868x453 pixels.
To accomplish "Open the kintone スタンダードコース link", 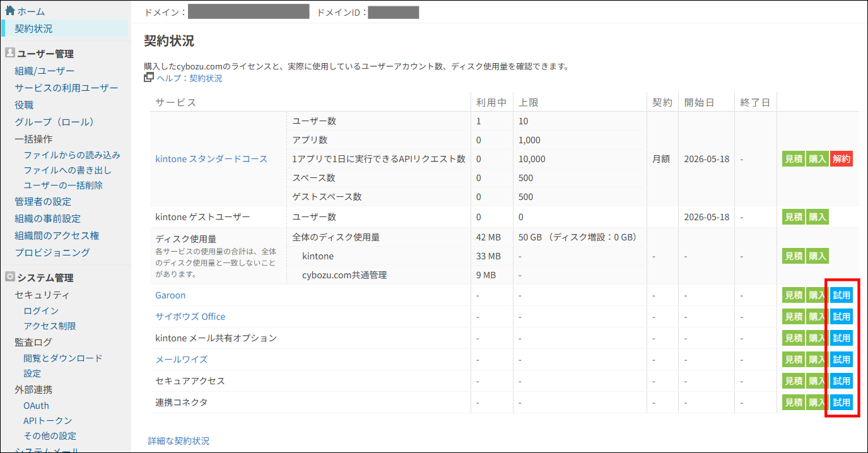I will (x=211, y=159).
